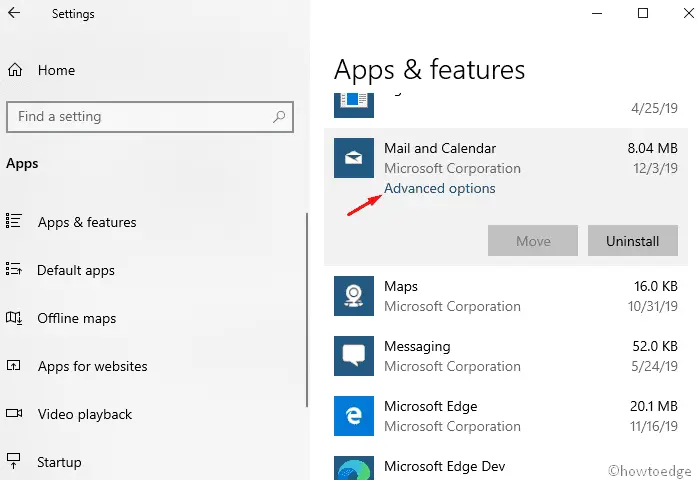The width and height of the screenshot is (698, 480).
Task: Click the Microsoft Edge app icon
Action: [x=354, y=416]
